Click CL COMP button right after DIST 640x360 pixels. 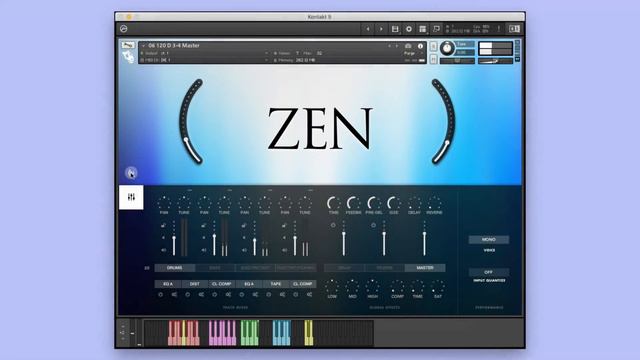(x=222, y=284)
